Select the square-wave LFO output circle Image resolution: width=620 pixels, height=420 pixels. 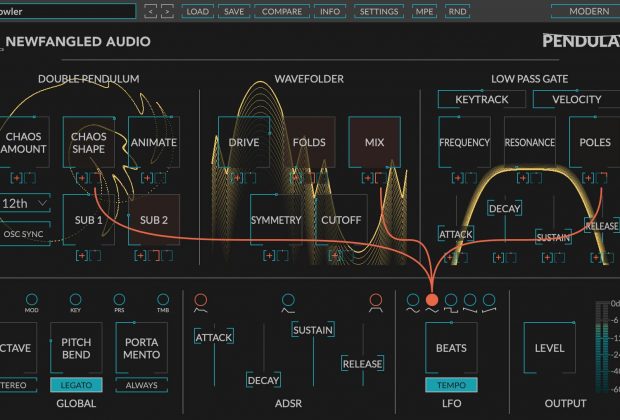point(451,300)
